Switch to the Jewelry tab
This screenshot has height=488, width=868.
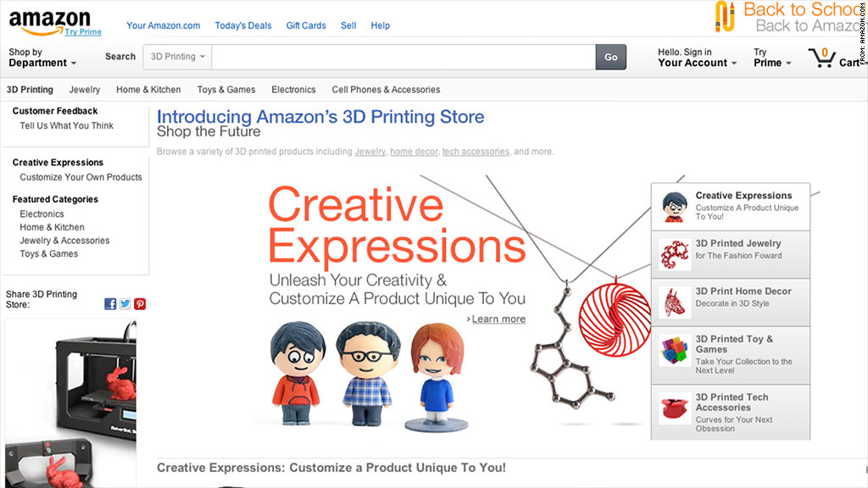pos(85,90)
